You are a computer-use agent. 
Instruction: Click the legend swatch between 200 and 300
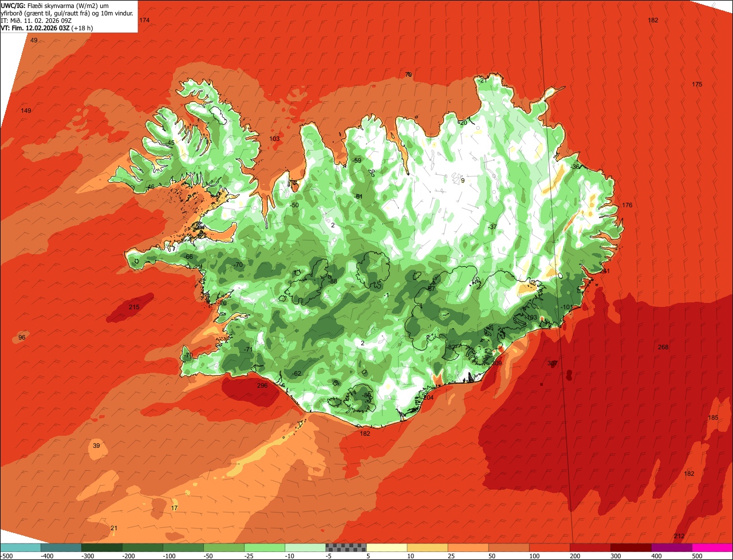[x=590, y=547]
